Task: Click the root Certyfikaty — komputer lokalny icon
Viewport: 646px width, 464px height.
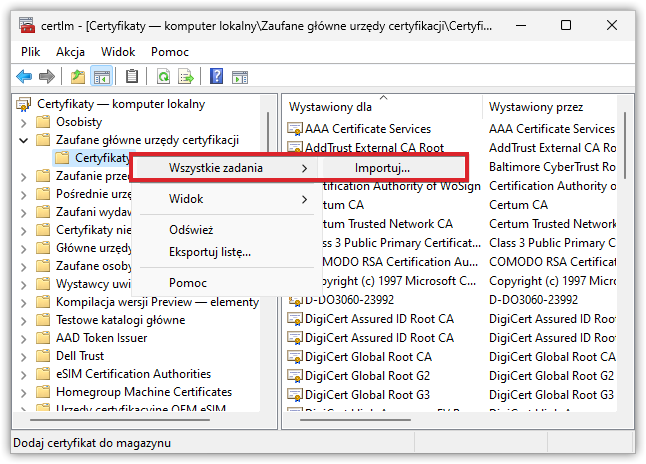Action: [23, 104]
